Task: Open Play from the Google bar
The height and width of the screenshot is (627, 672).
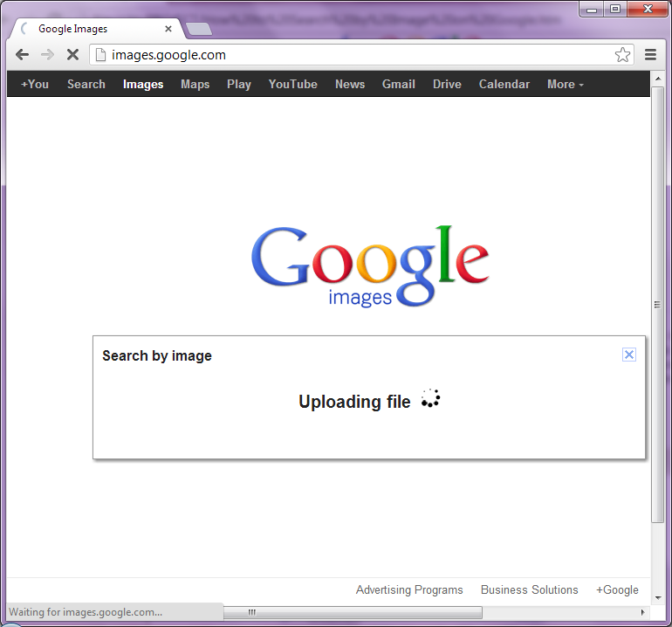Action: [x=239, y=84]
